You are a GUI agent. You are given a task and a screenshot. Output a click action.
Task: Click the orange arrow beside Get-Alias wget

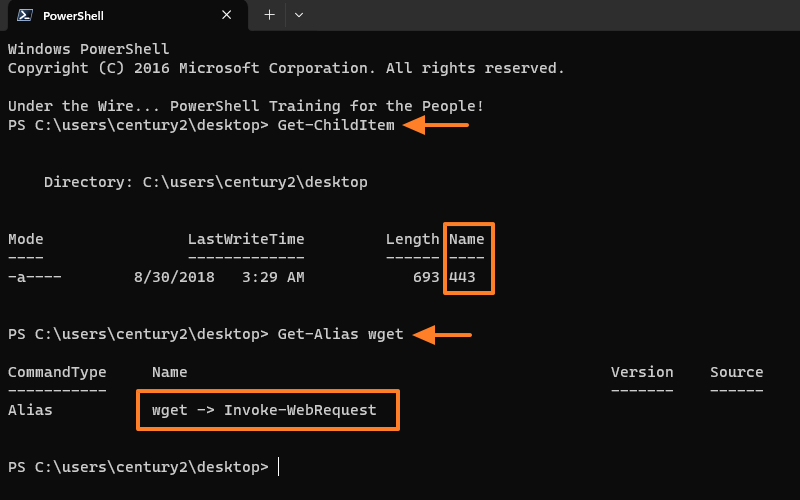tap(441, 335)
